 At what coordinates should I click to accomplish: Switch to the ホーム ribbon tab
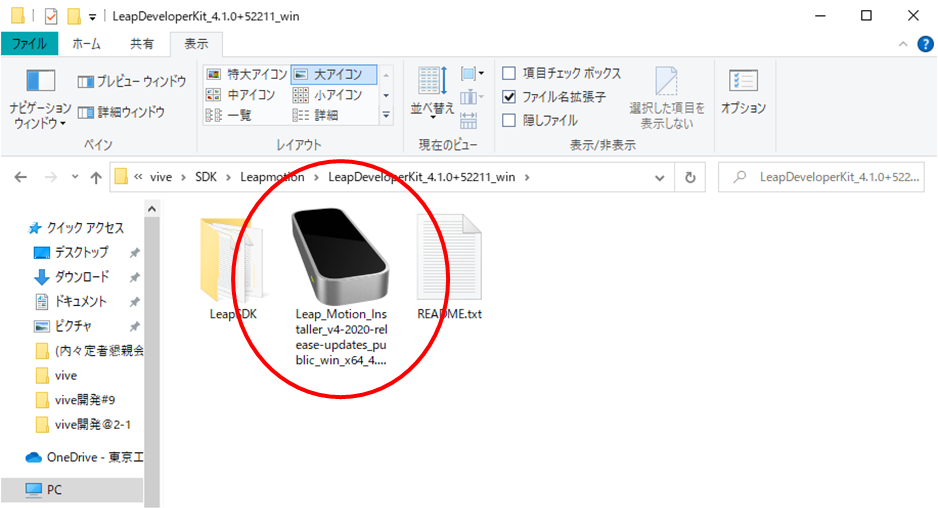(x=86, y=44)
